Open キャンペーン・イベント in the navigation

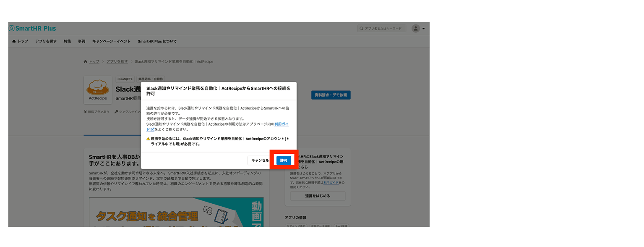click(x=111, y=42)
